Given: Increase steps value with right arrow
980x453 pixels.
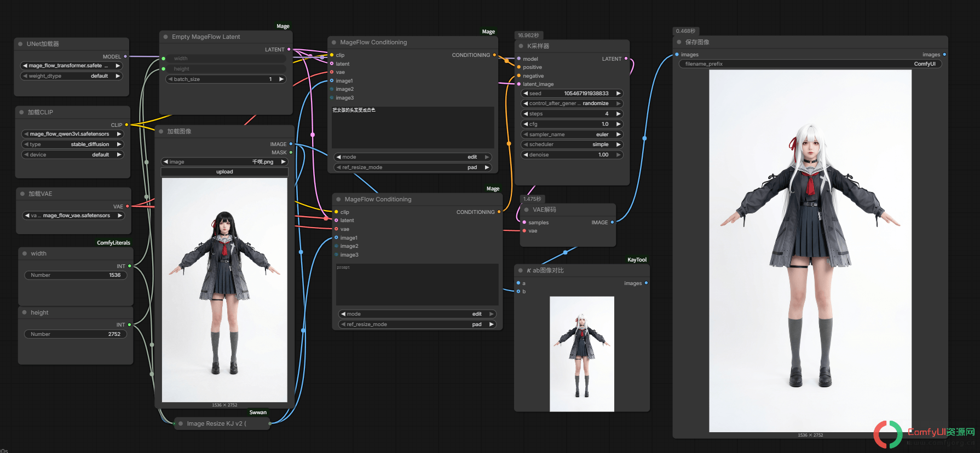Looking at the screenshot, I should [x=619, y=114].
